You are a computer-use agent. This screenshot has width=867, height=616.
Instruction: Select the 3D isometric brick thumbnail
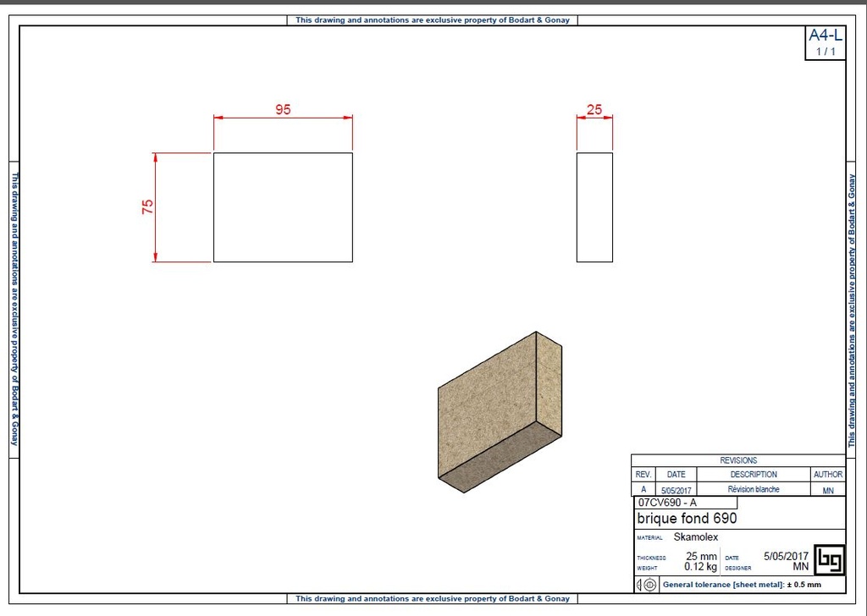click(500, 410)
